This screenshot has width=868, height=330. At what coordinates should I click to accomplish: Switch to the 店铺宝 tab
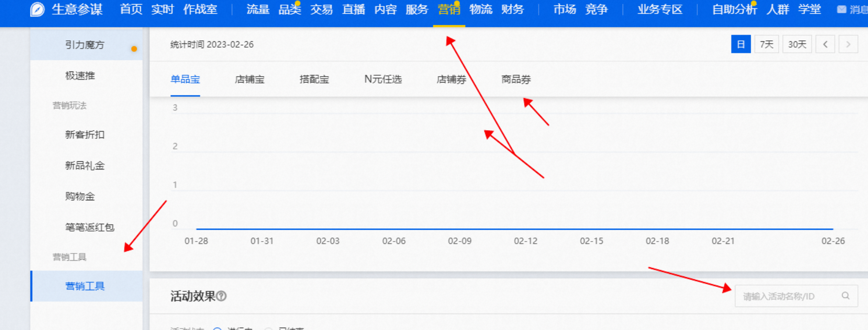pos(250,79)
